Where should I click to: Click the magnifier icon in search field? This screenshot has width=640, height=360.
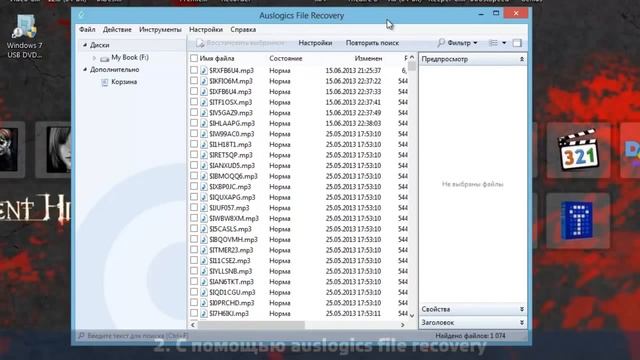[x=81, y=336]
